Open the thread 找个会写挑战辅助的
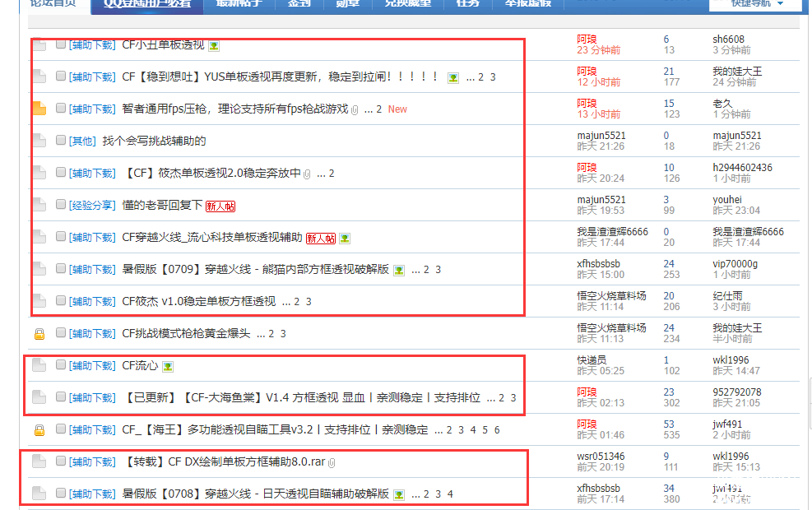812x510 pixels. click(x=155, y=141)
